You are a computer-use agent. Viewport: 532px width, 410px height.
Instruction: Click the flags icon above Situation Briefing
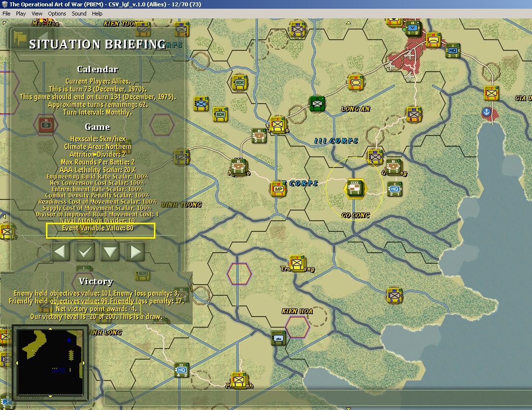[x=20, y=37]
